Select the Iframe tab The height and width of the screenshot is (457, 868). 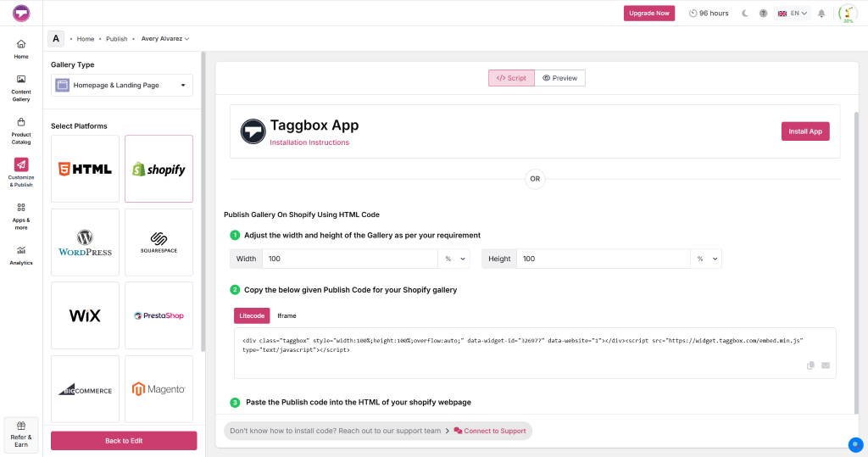tap(287, 315)
